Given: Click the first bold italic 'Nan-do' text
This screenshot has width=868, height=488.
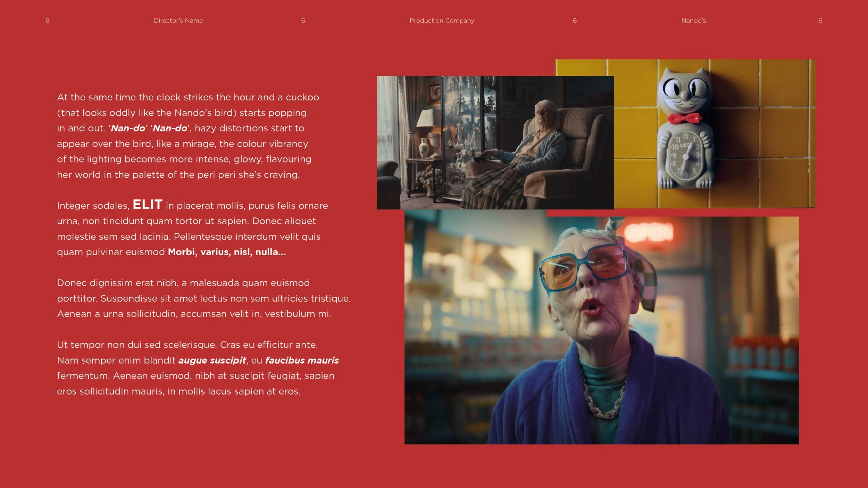Looking at the screenshot, I should (x=128, y=128).
